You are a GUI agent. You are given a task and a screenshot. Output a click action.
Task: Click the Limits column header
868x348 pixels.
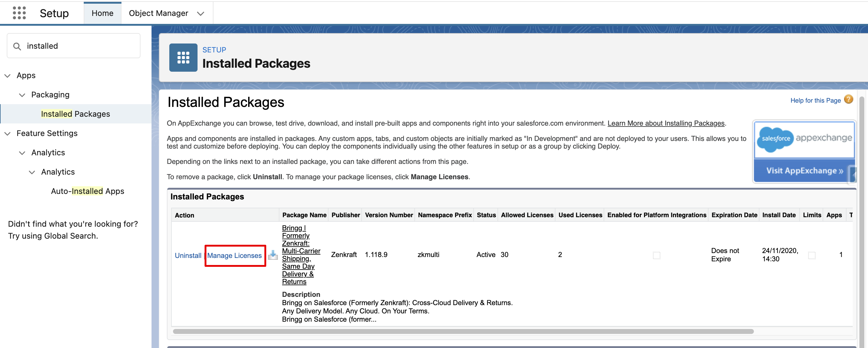(x=812, y=215)
